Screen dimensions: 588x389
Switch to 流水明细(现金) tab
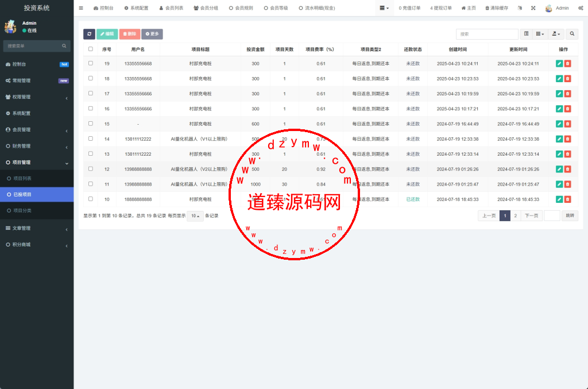(x=317, y=8)
